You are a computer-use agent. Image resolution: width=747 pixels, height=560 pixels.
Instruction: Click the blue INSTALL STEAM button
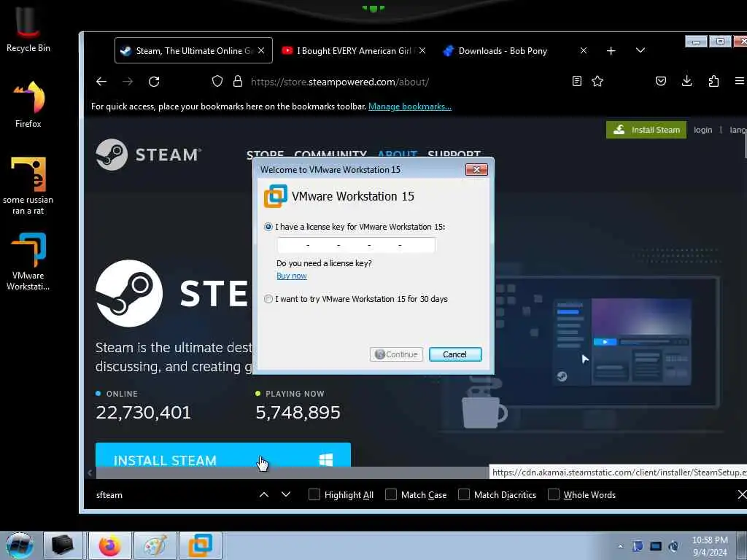[x=223, y=455]
